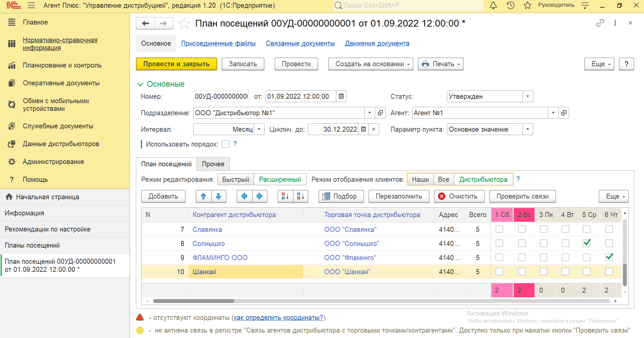Viewport: 644px width, 338px height.
Task: Check Славянка 1 Сб checkbox
Action: coord(499,229)
